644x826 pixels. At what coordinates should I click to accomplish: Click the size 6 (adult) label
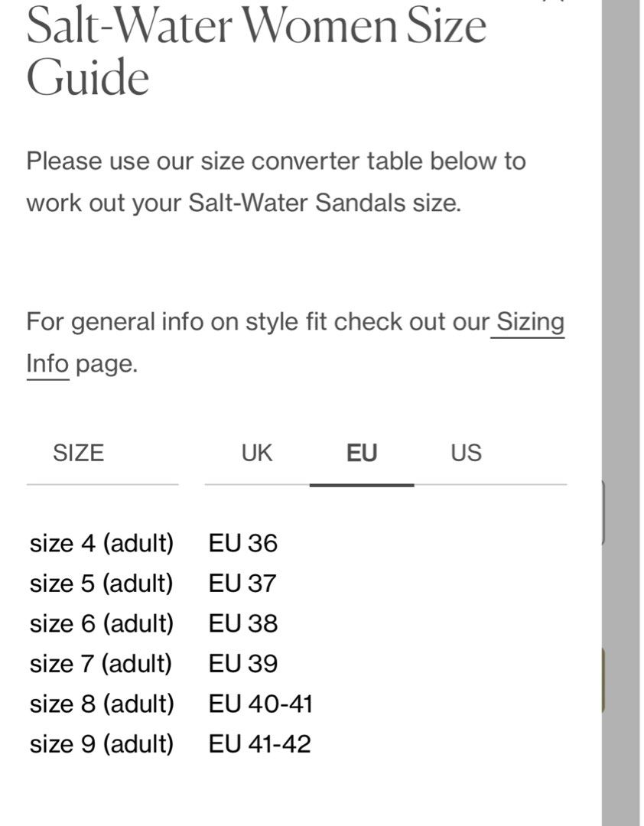point(102,624)
